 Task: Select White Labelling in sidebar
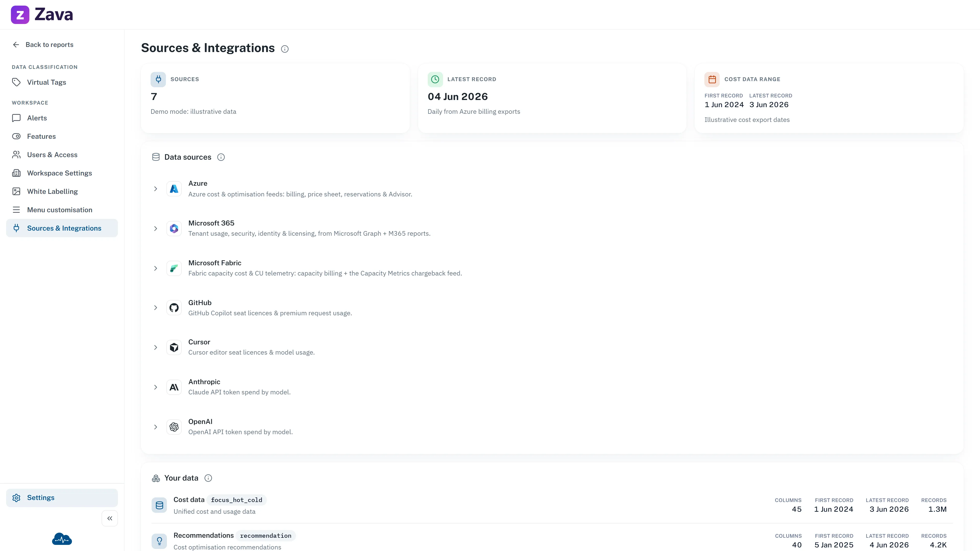62,191
